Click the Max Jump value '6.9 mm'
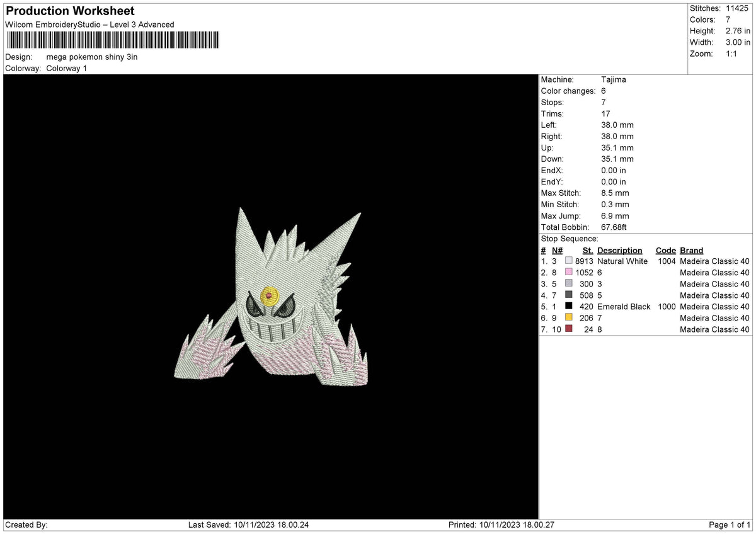The height and width of the screenshot is (534, 756). [x=615, y=215]
